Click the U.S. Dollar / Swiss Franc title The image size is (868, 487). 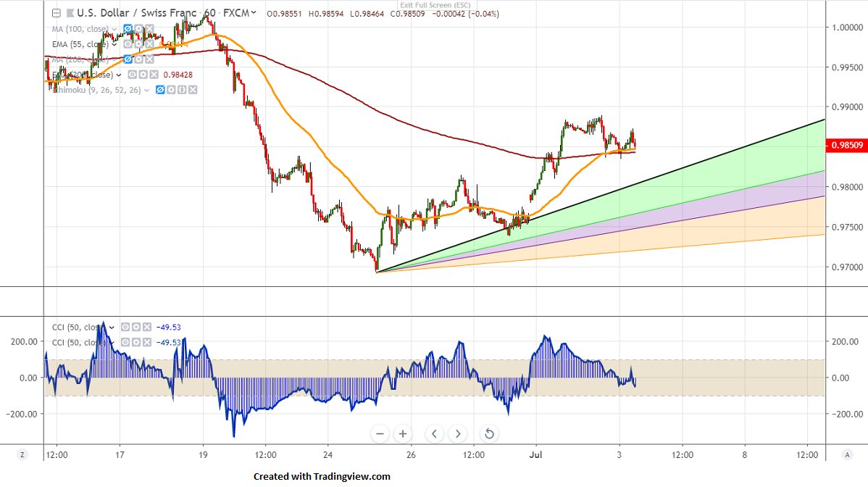coord(137,13)
